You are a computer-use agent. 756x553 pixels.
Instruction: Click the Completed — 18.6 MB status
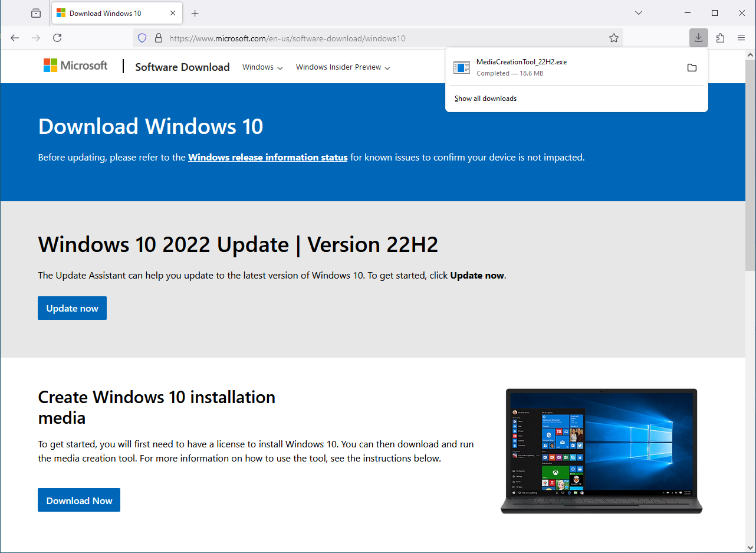(x=510, y=73)
